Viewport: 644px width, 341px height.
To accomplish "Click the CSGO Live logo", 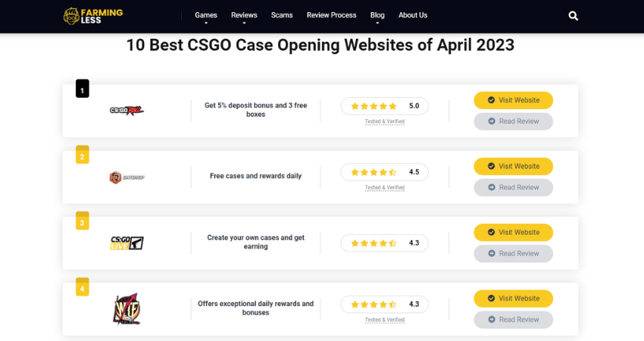I will click(x=127, y=242).
